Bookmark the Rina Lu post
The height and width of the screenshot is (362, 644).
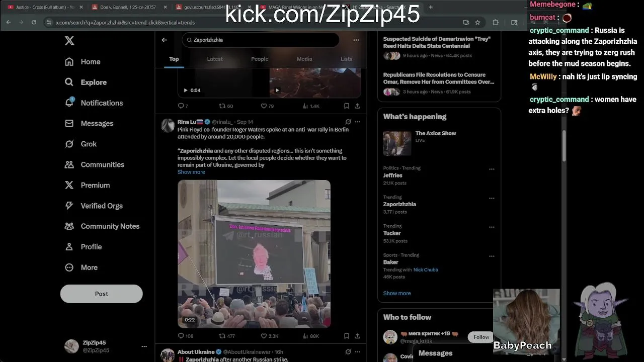pos(347,336)
